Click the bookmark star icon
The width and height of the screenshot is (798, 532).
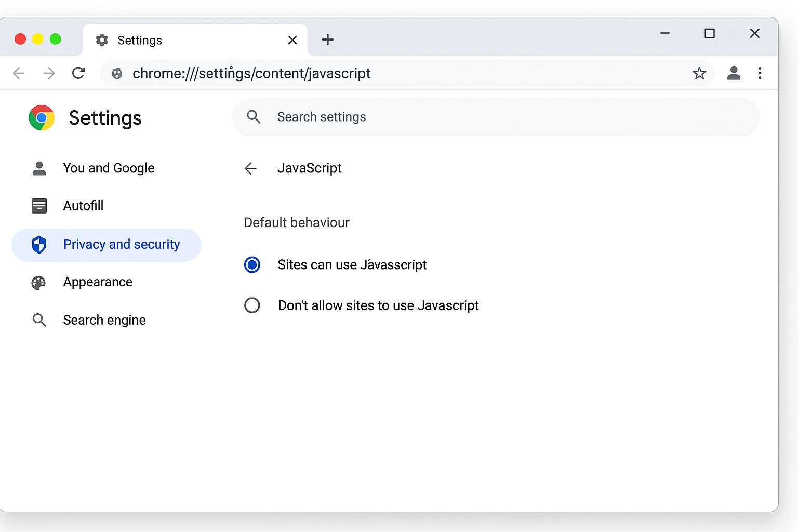coord(700,73)
